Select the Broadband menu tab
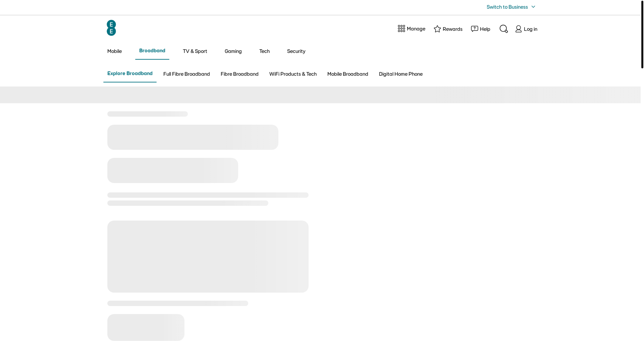The image size is (644, 362). click(x=152, y=51)
